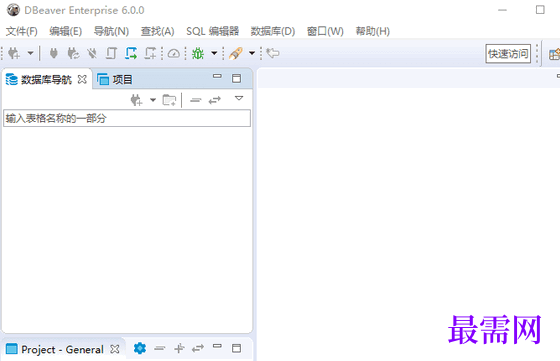The image size is (560, 361).
Task: Minimize the Project - General panel
Action: coord(217,346)
